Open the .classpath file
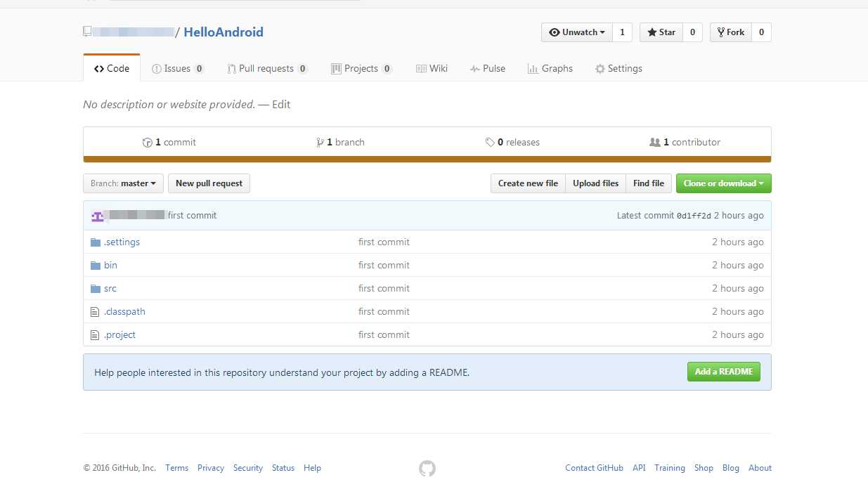868x482 pixels. pos(124,311)
